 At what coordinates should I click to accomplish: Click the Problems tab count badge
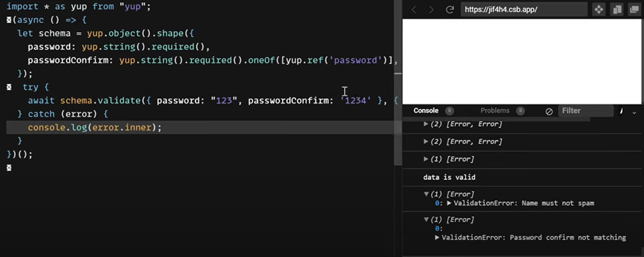(520, 111)
